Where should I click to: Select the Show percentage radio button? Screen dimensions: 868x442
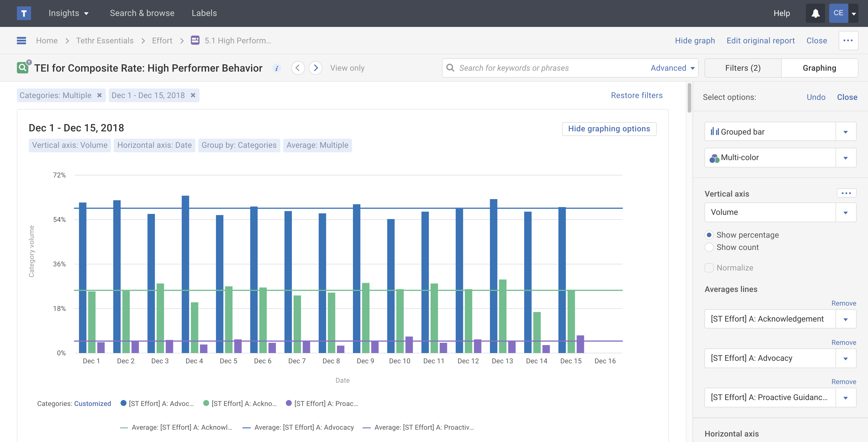coord(709,235)
